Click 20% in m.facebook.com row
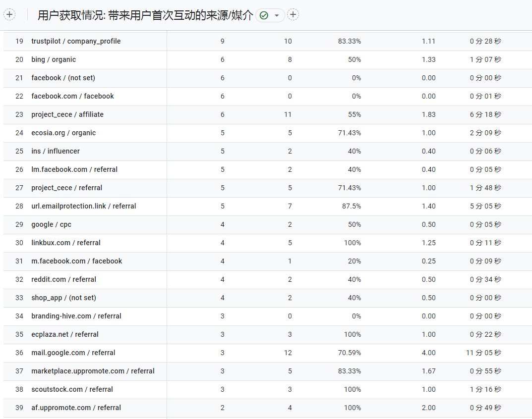This screenshot has width=532, height=419. click(354, 261)
